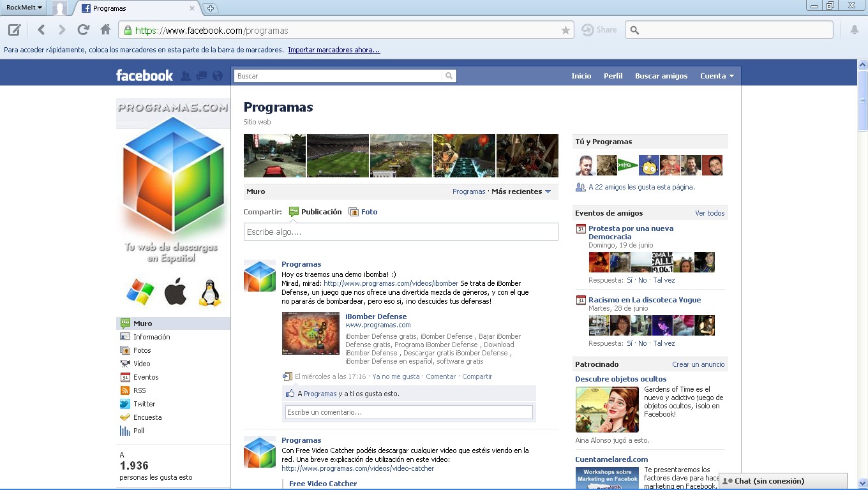Open the Cuentamelared.com ad link

(x=611, y=459)
